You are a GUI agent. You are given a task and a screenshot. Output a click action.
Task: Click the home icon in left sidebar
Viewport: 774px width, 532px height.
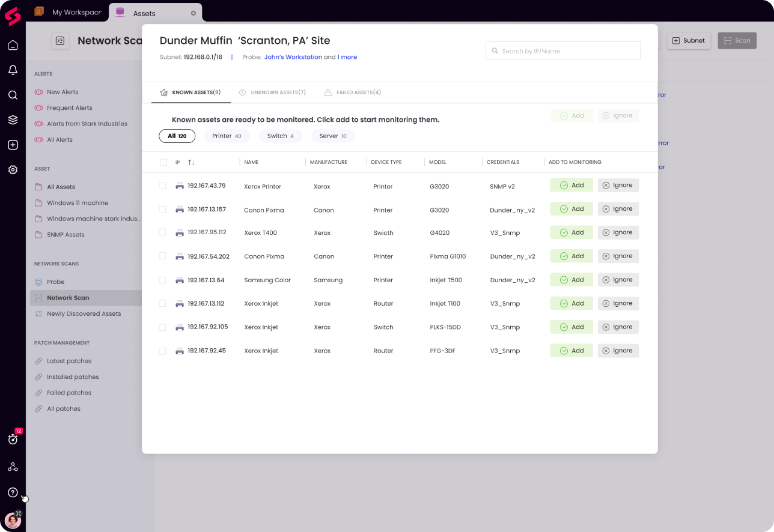pos(13,45)
